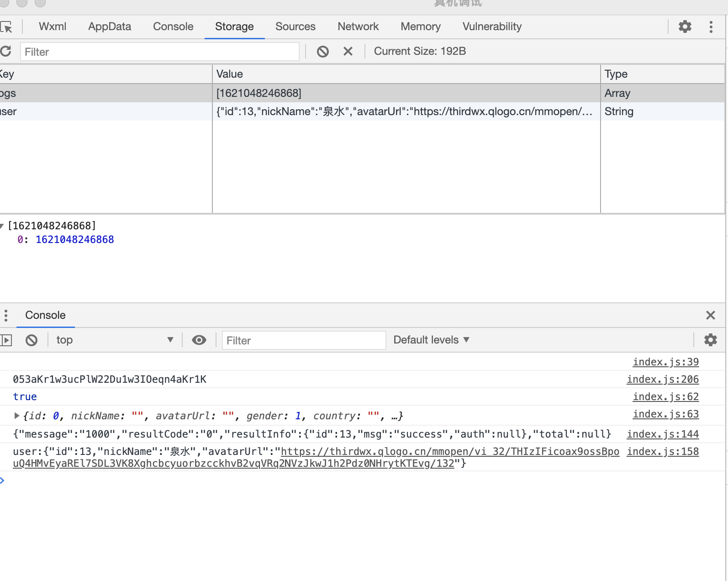Click the String type cell

click(x=663, y=111)
